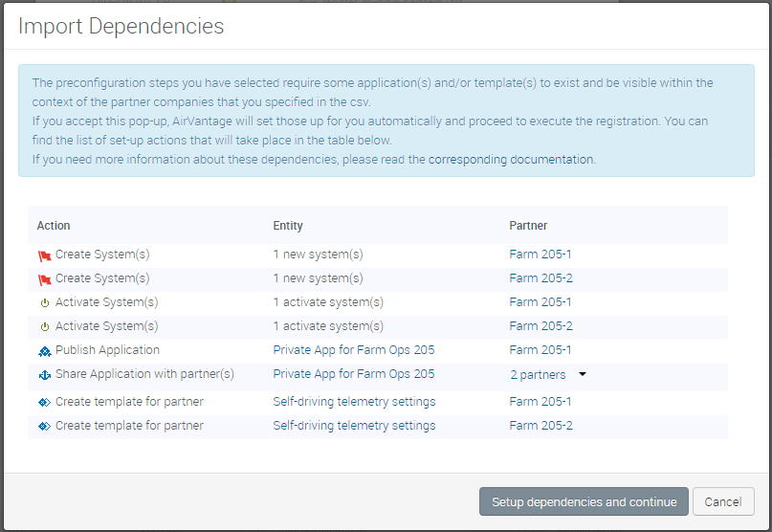
Task: Click the Share Application anchor icon
Action: click(44, 374)
